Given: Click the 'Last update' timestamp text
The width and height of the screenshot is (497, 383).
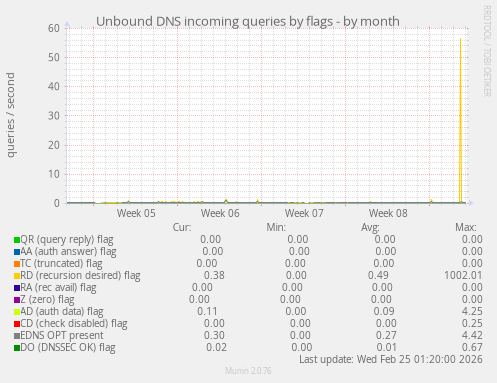Looking at the screenshot, I should pyautogui.click(x=391, y=359).
